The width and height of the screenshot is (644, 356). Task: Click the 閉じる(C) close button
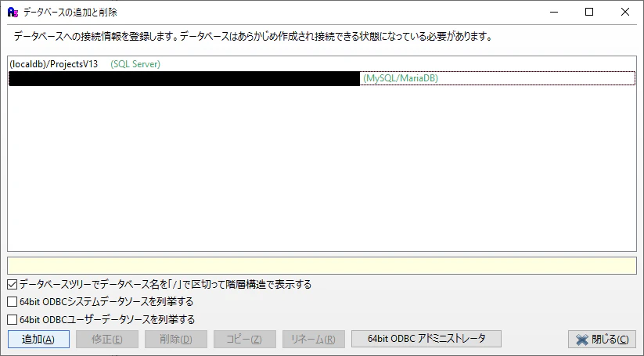pos(602,339)
